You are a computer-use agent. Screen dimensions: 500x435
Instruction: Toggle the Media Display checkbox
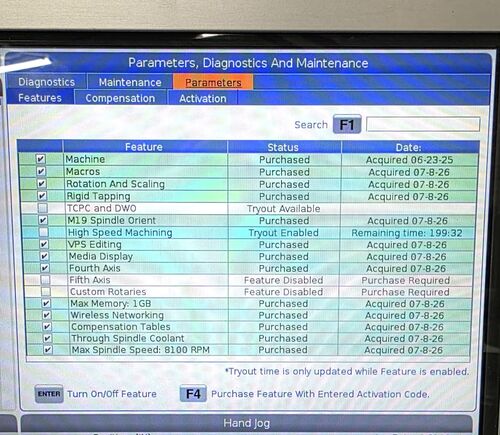pos(44,256)
